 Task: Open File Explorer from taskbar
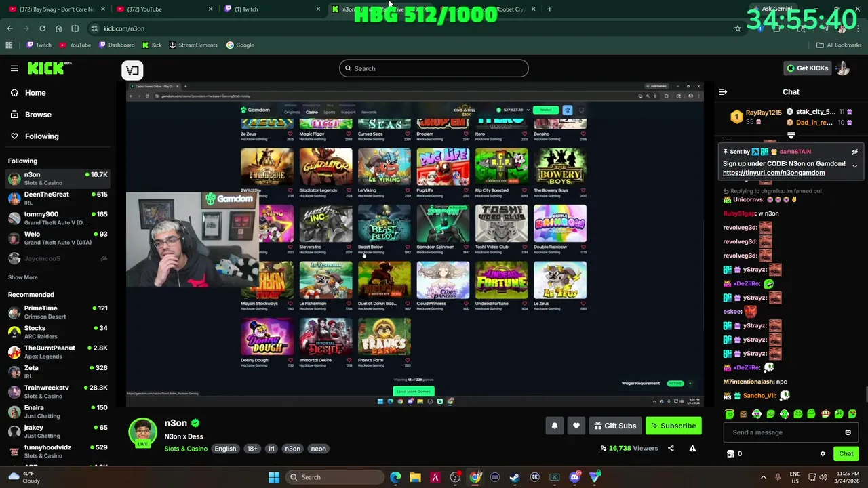[x=415, y=477]
